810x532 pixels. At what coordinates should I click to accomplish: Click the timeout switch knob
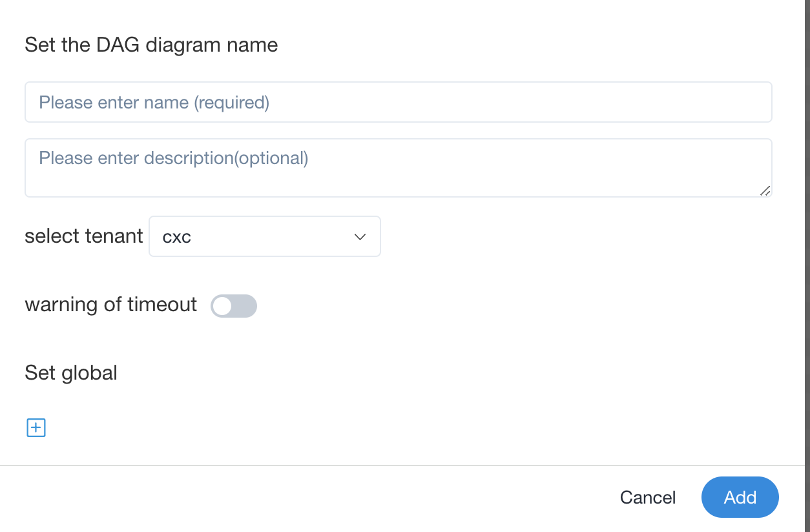(223, 306)
